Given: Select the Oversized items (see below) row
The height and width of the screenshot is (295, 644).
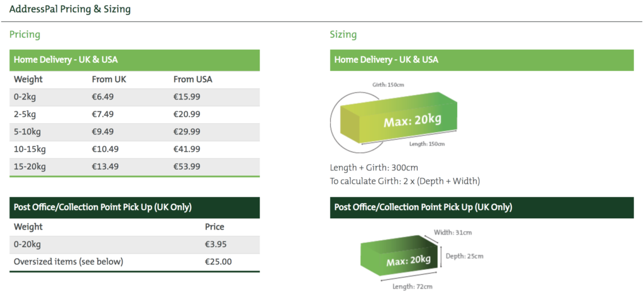Looking at the screenshot, I should (135, 262).
